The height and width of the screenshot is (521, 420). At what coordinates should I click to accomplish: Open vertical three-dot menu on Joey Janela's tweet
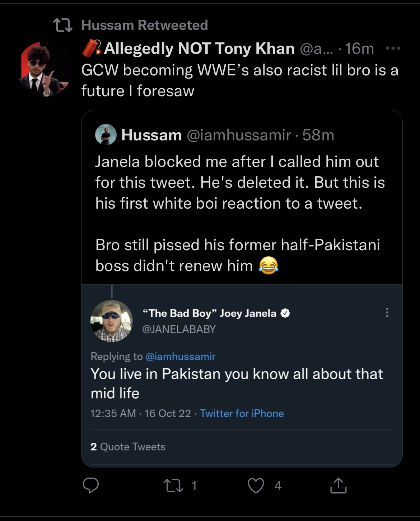(387, 312)
